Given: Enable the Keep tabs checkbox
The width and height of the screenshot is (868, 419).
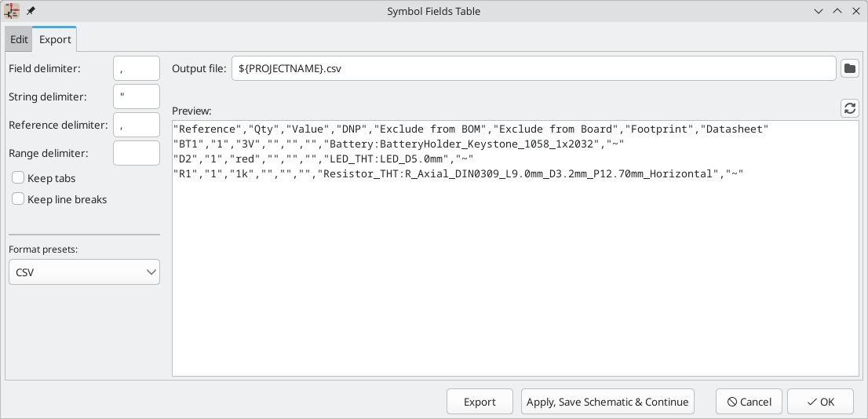Looking at the screenshot, I should tap(19, 179).
